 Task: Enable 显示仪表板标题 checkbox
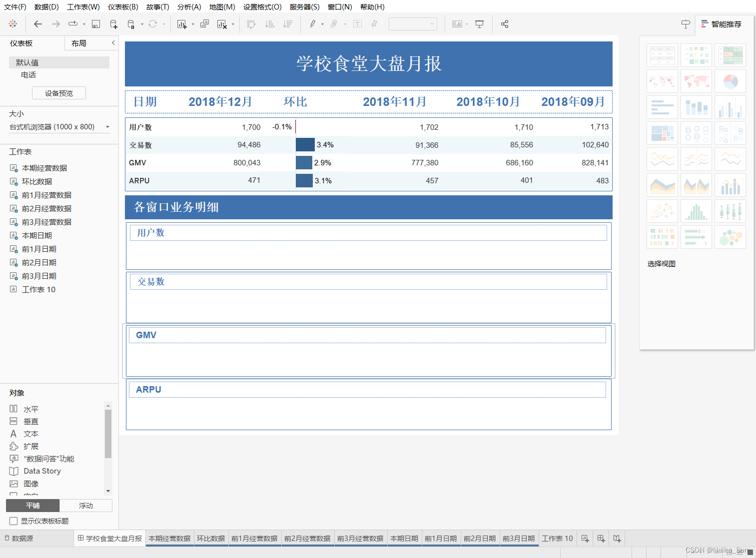click(x=13, y=521)
